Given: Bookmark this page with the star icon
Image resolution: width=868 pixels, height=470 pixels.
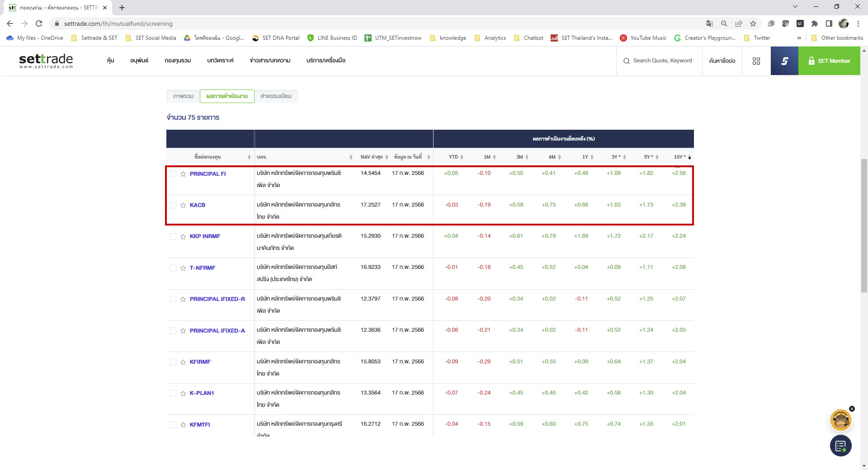Looking at the screenshot, I should tap(753, 23).
